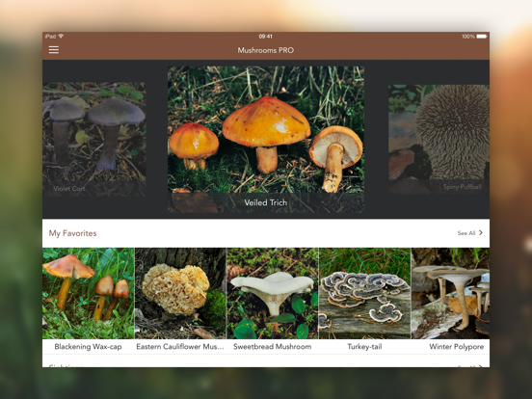
Task: Select the Violet Cort carousel card
Action: 94,139
